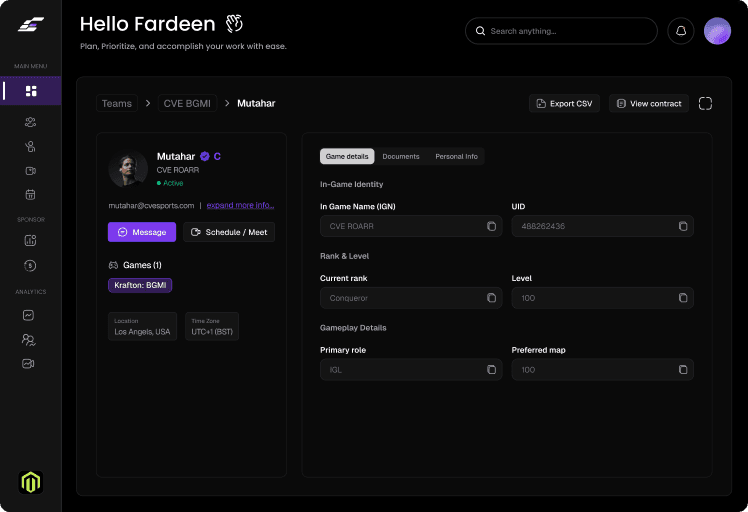Click the Rank & Level section heading
This screenshot has width=748, height=512.
coord(344,256)
